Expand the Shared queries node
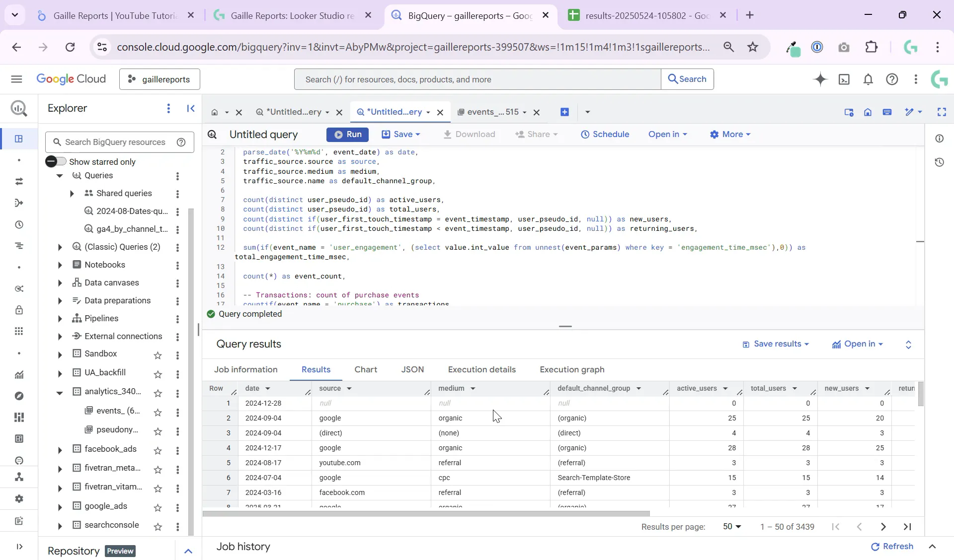Viewport: 954px width, 560px height. 72,194
